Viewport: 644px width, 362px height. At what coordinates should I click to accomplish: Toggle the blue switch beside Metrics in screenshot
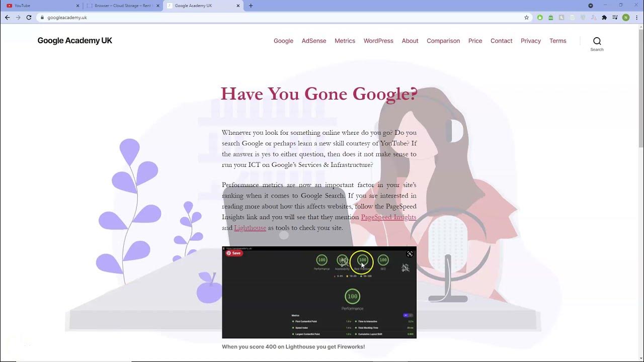tap(407, 315)
